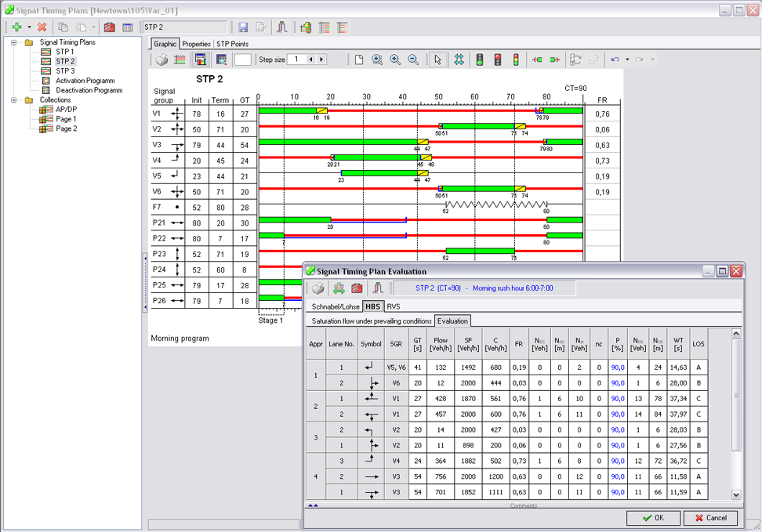Activate the arrow pointer selection tool
The width and height of the screenshot is (762, 532).
(x=438, y=60)
